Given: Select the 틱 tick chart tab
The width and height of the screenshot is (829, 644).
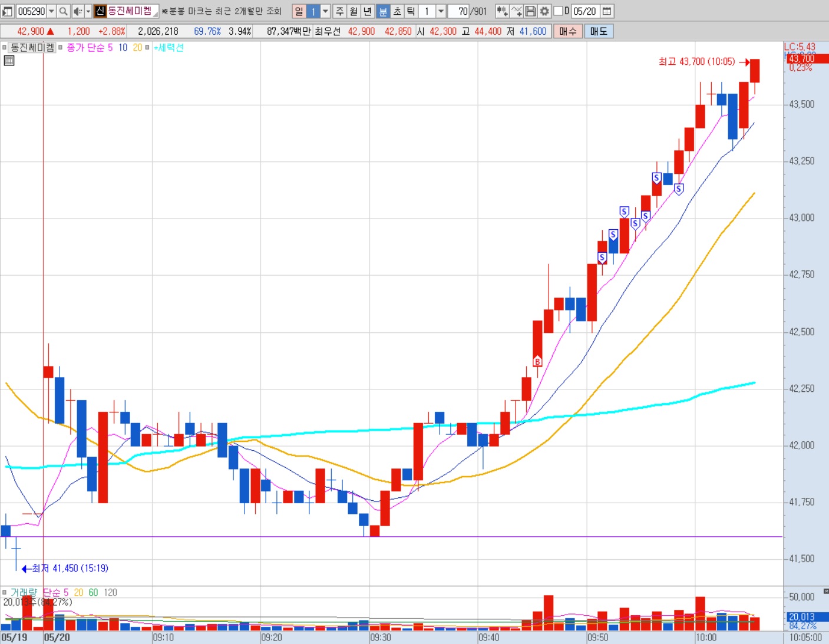Looking at the screenshot, I should tap(411, 11).
